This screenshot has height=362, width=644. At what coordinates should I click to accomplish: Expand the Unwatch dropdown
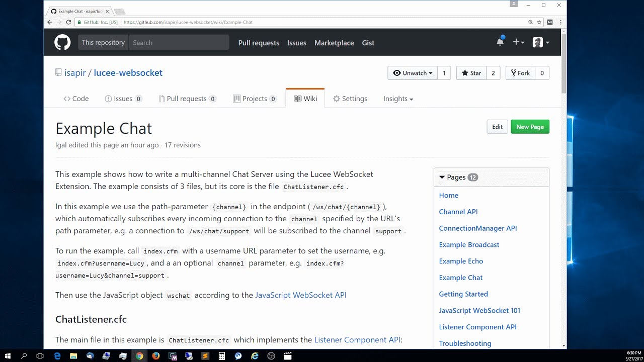pyautogui.click(x=413, y=73)
